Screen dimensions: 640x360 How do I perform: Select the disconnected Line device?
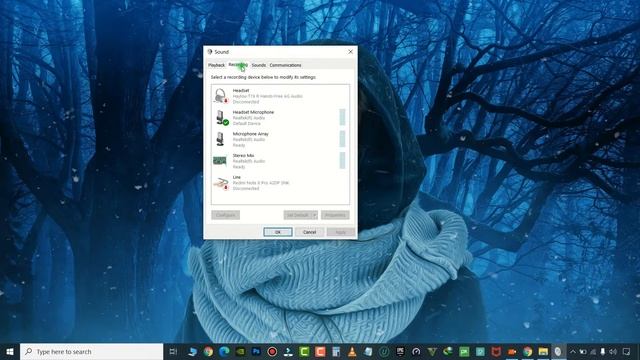[280, 182]
